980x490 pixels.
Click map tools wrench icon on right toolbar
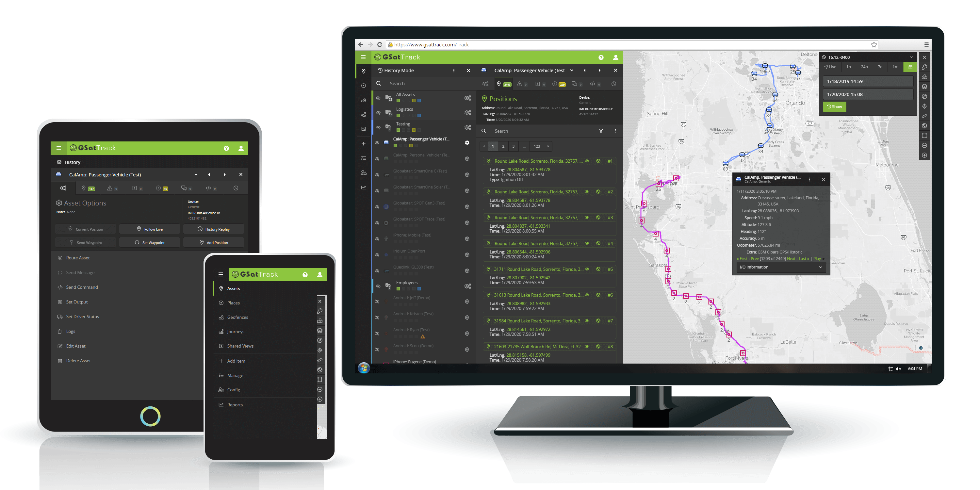pyautogui.click(x=924, y=67)
